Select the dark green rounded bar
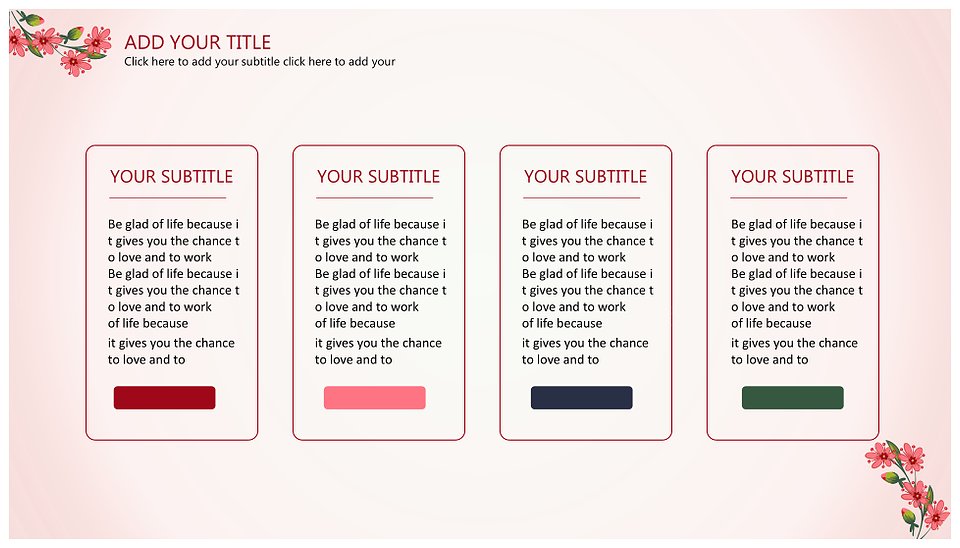This screenshot has height=548, width=960. (792, 398)
